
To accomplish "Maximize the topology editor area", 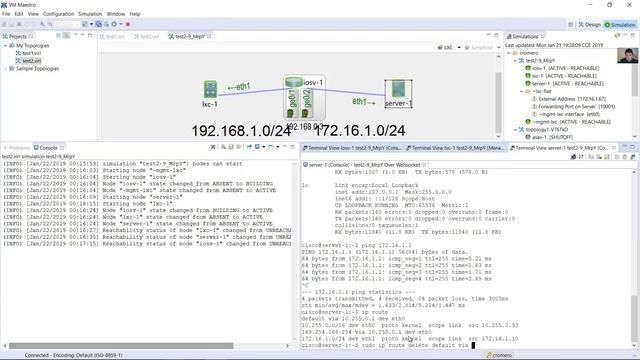I will tap(497, 36).
